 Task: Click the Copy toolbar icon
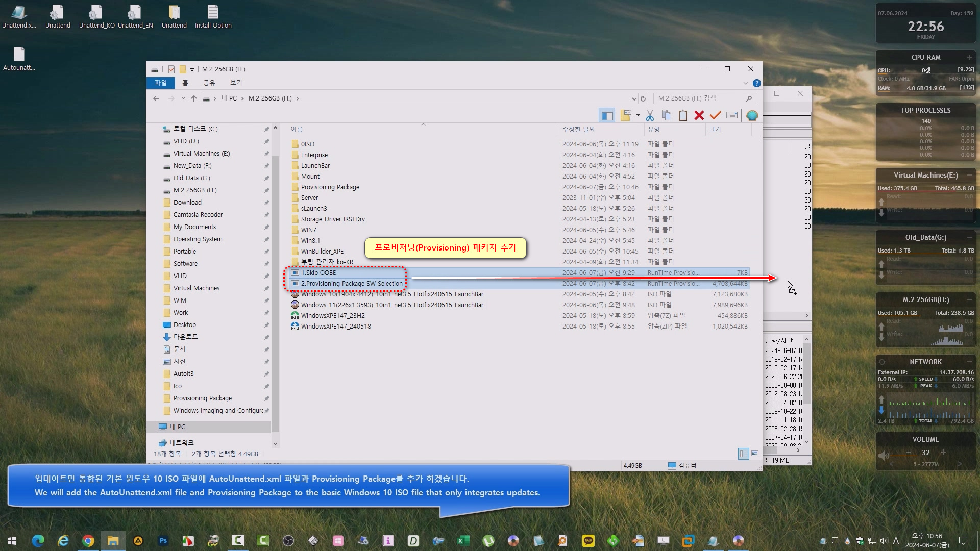click(666, 116)
